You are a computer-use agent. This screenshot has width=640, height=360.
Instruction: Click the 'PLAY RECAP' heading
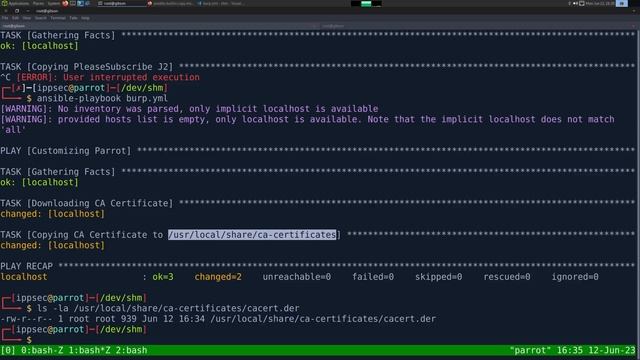coord(27,267)
